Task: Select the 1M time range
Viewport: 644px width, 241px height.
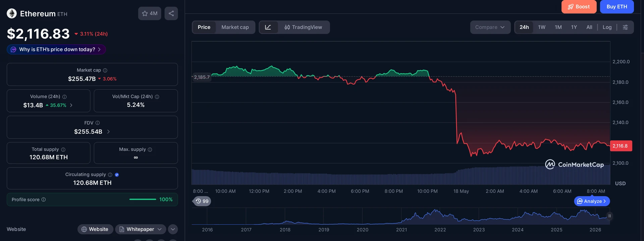Action: tap(558, 27)
